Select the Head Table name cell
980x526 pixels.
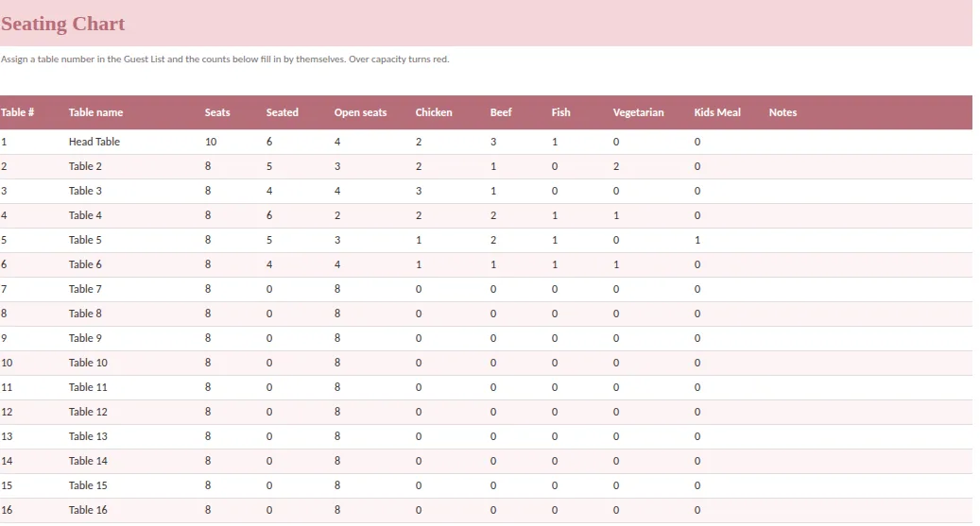[x=95, y=142]
